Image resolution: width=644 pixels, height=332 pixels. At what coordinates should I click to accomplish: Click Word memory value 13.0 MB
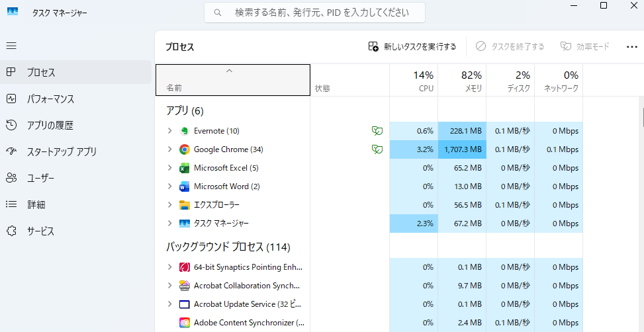coord(462,187)
